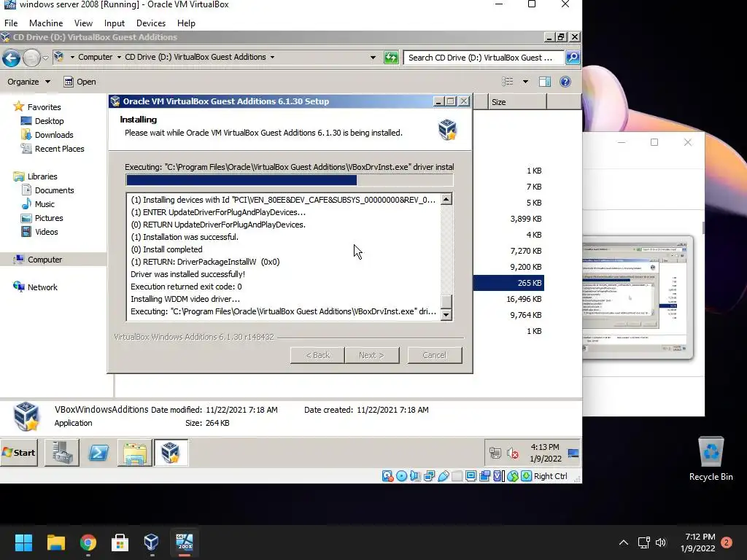Click the Explorer forward navigation arrow
This screenshot has width=747, height=560.
pyautogui.click(x=31, y=58)
